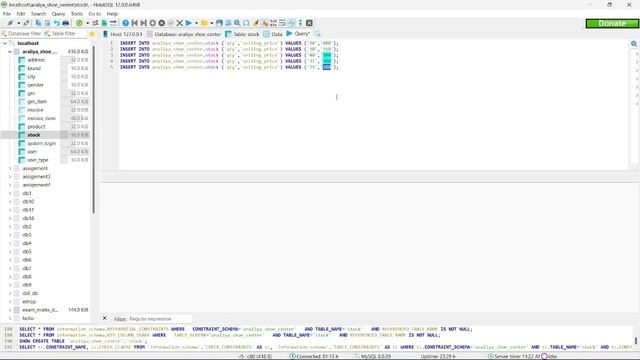Image resolution: width=640 pixels, height=360 pixels.
Task: Click the print icon
Action: 65,23
